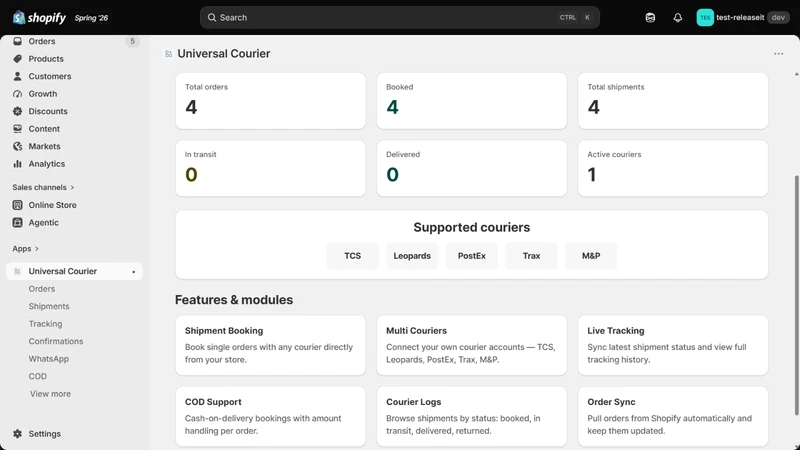Open the Live Tracking feature card
The height and width of the screenshot is (450, 800).
[x=673, y=345]
